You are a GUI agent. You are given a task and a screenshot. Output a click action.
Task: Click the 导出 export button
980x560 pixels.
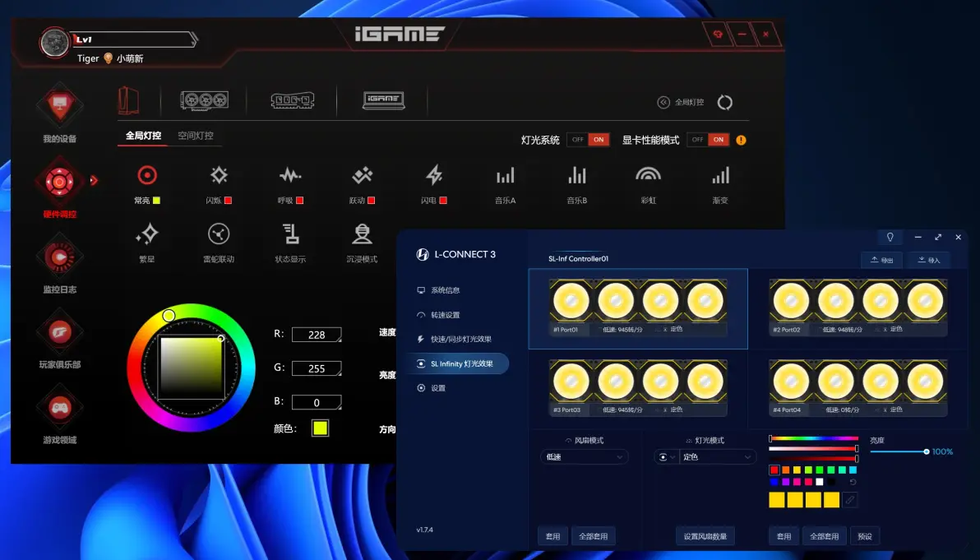click(x=881, y=260)
